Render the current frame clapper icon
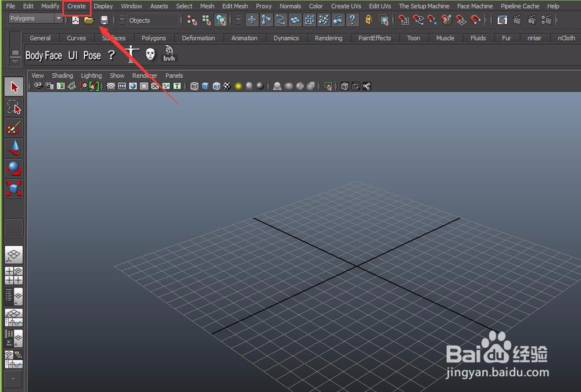Viewport: 581px width, 392px height. 517,20
